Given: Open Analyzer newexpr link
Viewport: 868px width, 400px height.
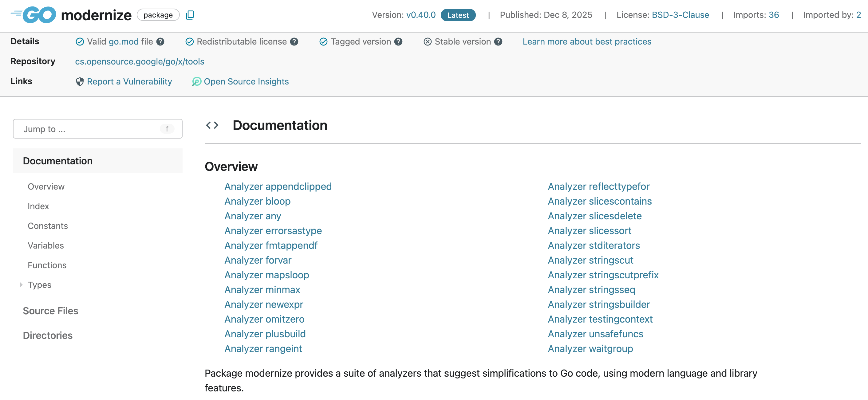Looking at the screenshot, I should pos(264,304).
